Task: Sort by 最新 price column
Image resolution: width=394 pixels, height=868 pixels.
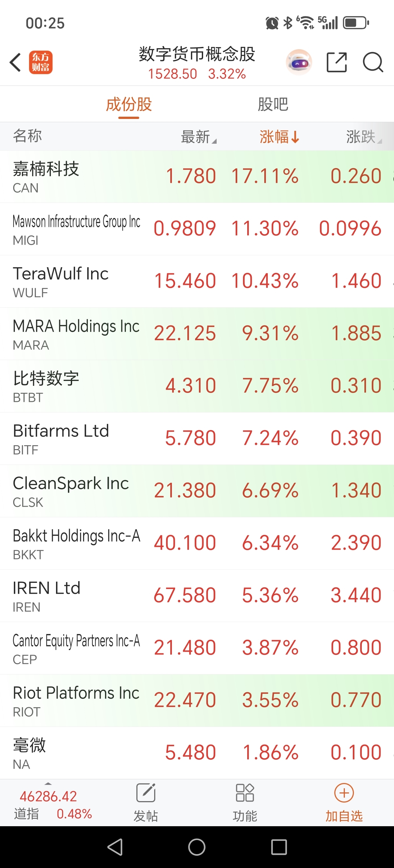Action: [199, 137]
